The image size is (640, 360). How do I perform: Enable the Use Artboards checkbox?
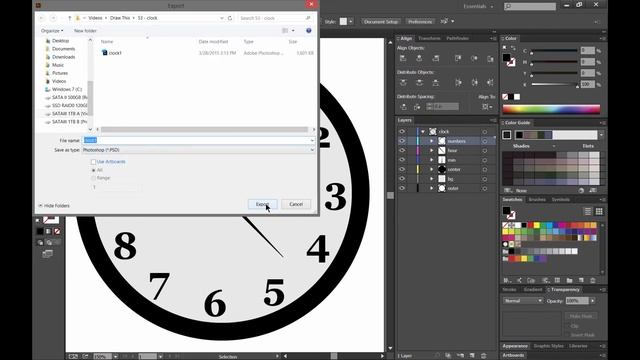coord(93,162)
